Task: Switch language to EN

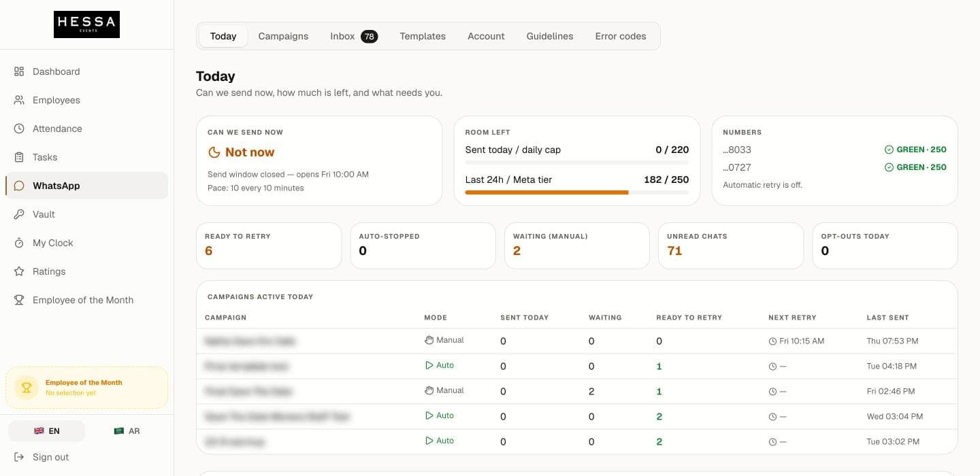Action: (46, 431)
